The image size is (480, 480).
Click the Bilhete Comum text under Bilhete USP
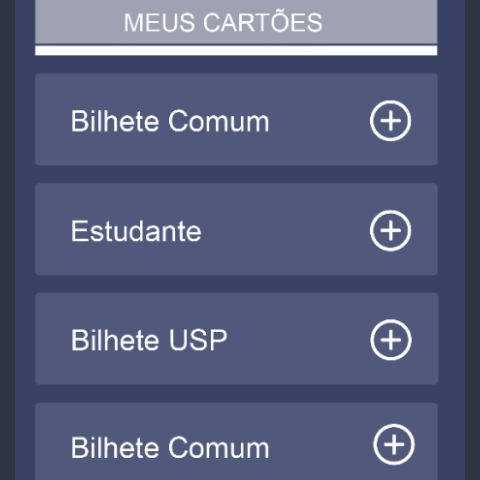point(170,448)
